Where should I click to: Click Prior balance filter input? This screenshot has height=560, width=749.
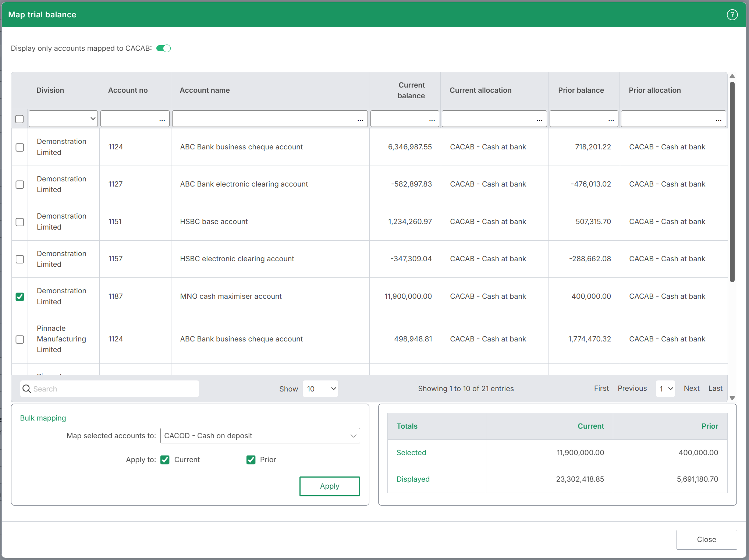584,118
